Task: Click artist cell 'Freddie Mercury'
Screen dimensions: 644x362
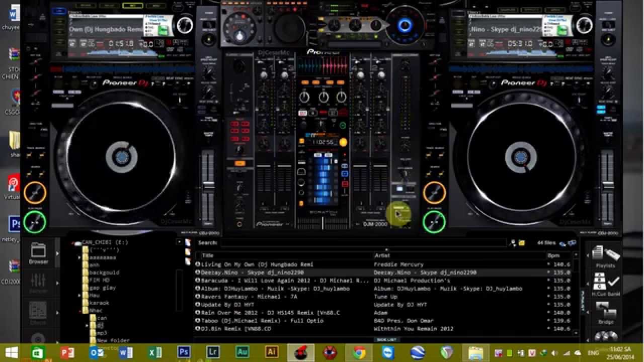Action: click(x=398, y=264)
